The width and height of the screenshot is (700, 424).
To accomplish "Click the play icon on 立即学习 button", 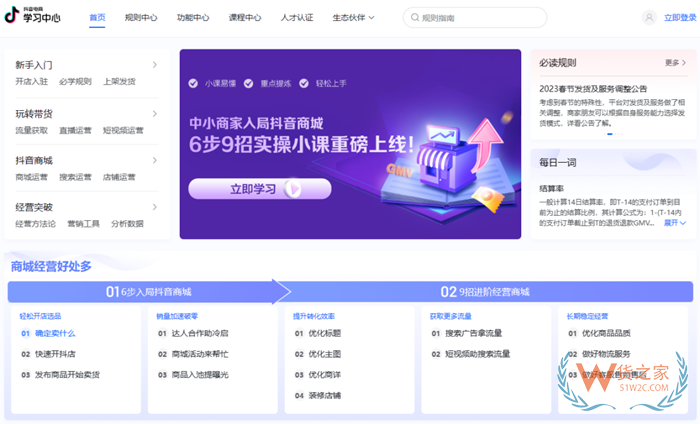I will [293, 189].
